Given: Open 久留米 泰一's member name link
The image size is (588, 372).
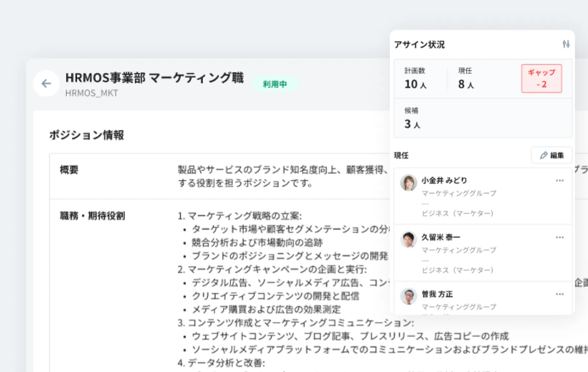Looking at the screenshot, I should point(440,237).
